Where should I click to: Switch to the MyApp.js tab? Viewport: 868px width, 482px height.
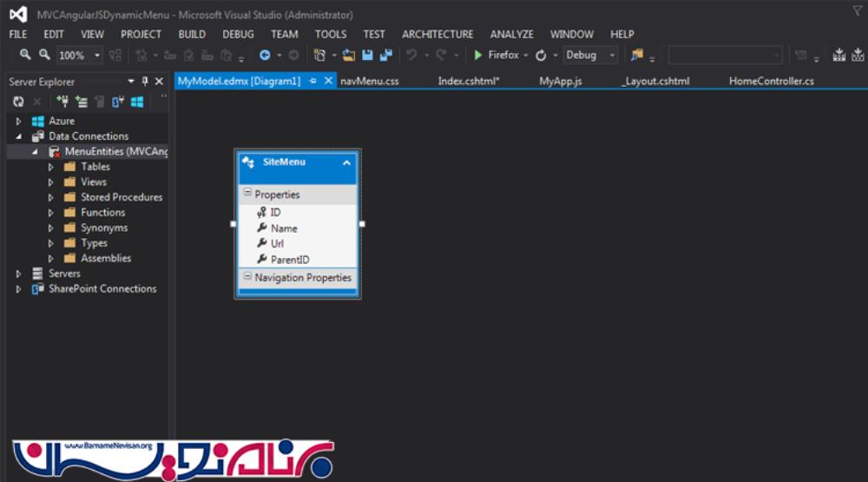coord(561,81)
